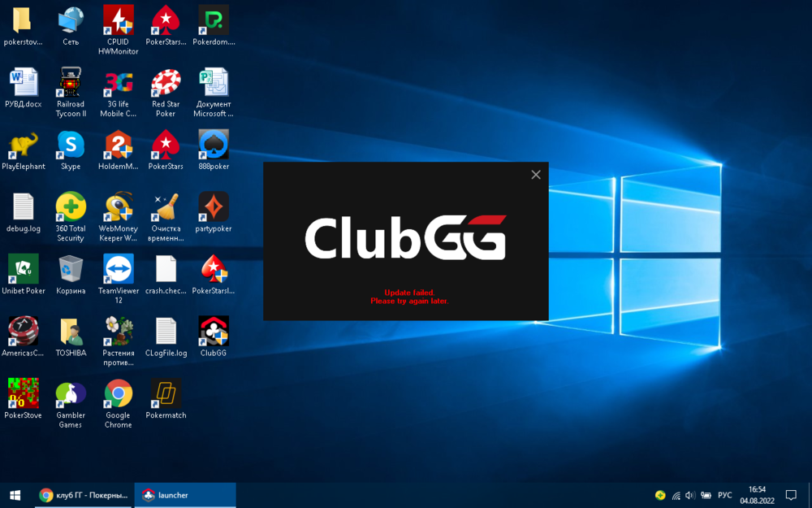Screen dimensions: 812x508
Task: Open the Windows Start menu
Action: [x=15, y=495]
